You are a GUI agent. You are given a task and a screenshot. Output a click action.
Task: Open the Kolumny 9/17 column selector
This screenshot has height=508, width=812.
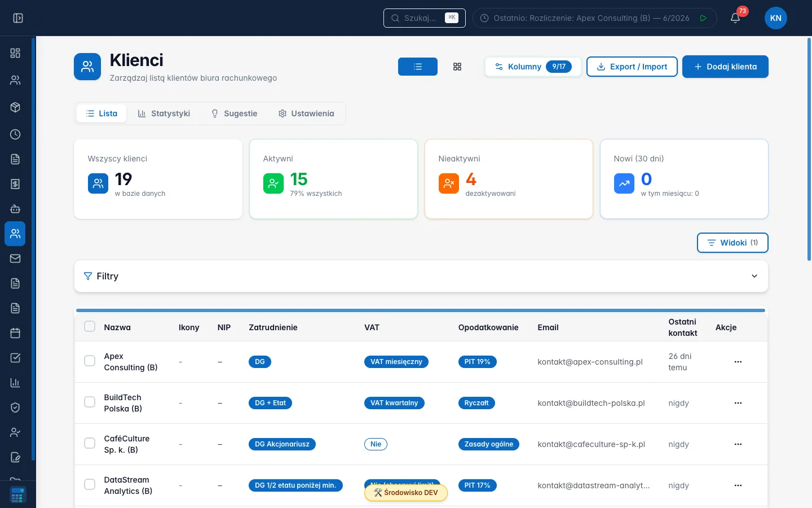[x=533, y=67]
